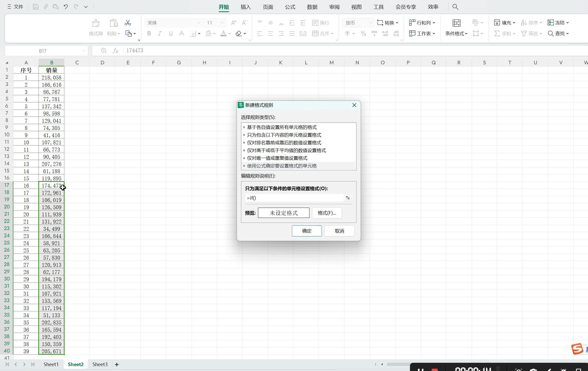Screen dimensions: 588x371
Task: Click the formula input field containing =if()
Action: (294, 198)
